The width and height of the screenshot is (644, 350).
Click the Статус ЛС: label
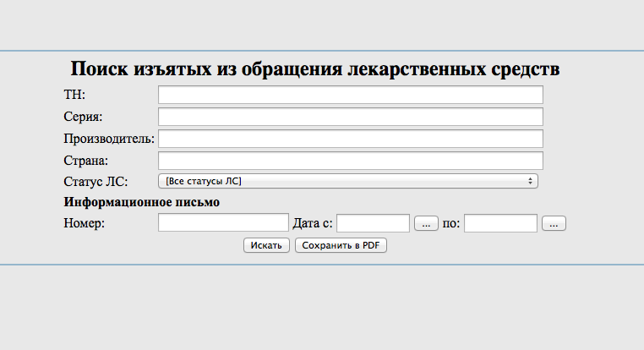tap(96, 182)
